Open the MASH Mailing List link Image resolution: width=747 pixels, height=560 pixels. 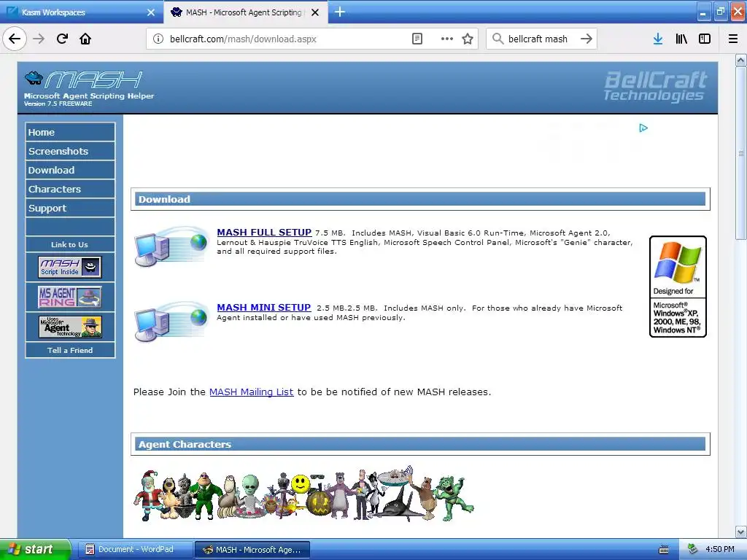(x=251, y=392)
